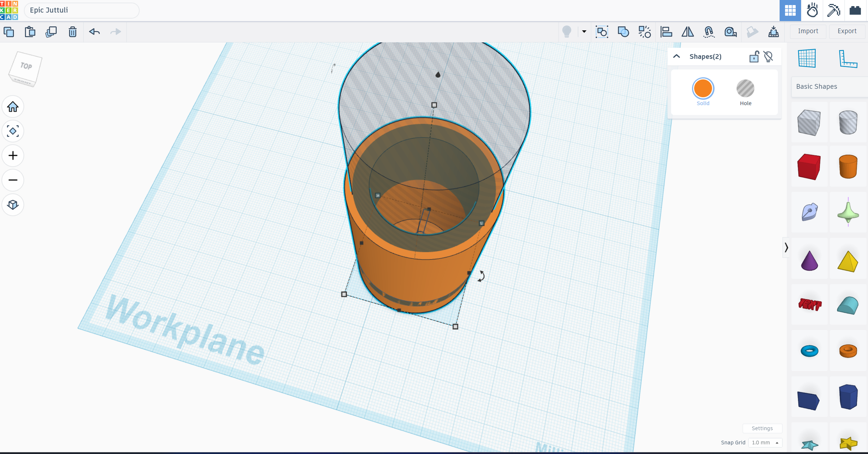The image size is (868, 454).
Task: Click the height handle above cylinder
Action: pos(434,105)
